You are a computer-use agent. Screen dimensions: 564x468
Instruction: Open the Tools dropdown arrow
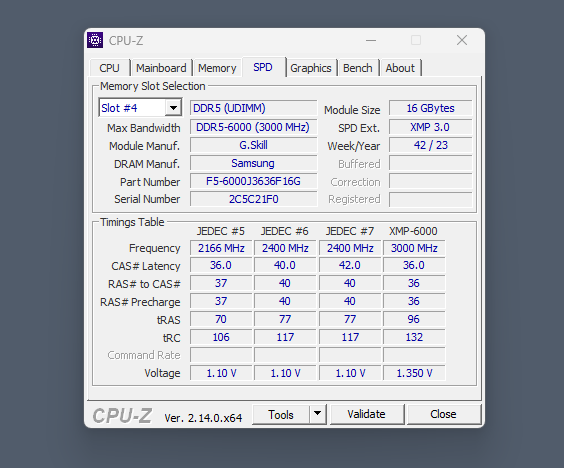click(x=317, y=414)
